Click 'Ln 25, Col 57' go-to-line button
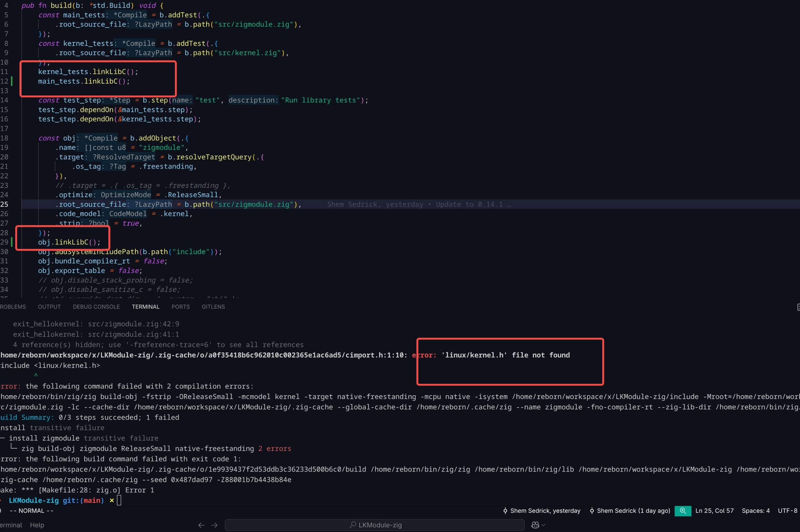The image size is (800, 532). point(714,510)
